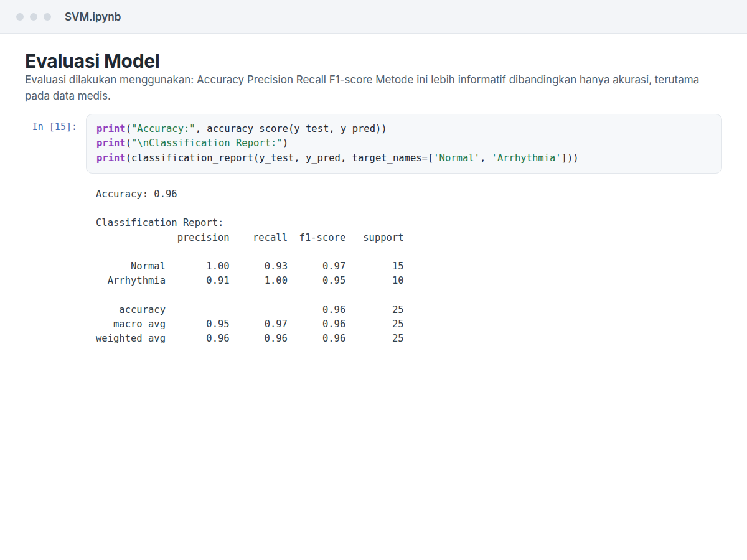This screenshot has height=560, width=747.
Task: Select the "Arrhythmia" row label in the report
Action: (x=136, y=281)
